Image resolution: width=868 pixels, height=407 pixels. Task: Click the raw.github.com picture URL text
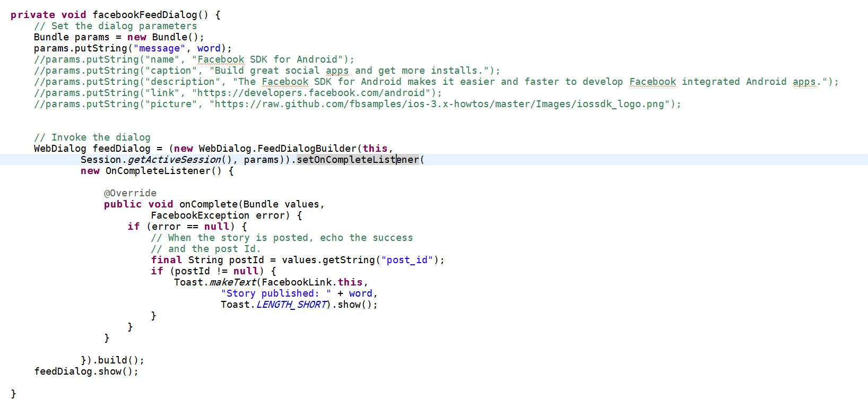(x=439, y=104)
